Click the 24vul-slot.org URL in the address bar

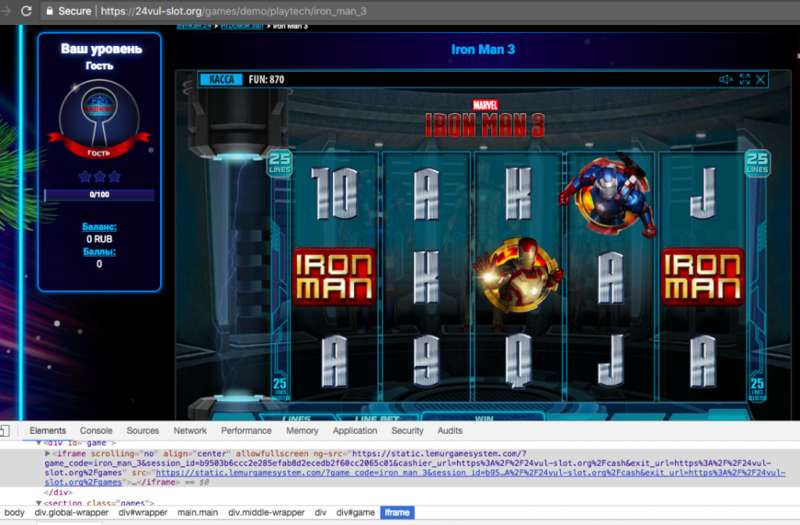(233, 11)
